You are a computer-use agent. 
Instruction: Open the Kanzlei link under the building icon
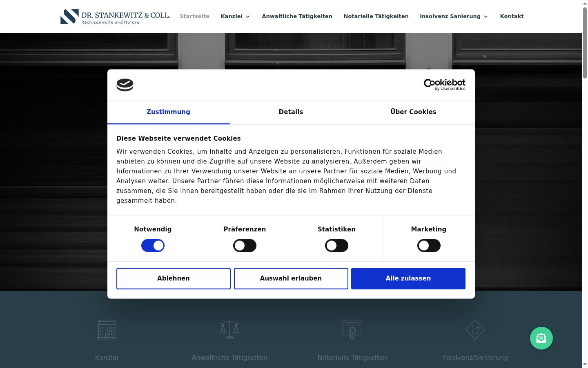pos(107,357)
